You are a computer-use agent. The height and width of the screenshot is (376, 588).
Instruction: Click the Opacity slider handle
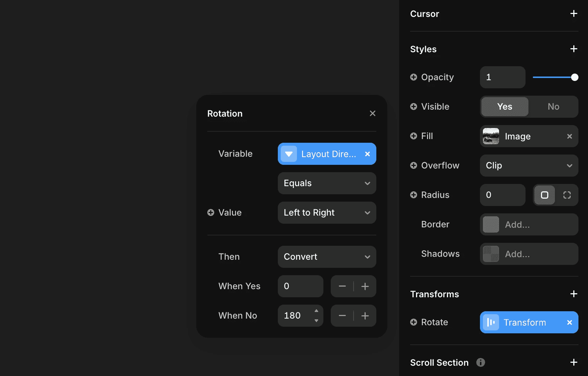pos(574,77)
